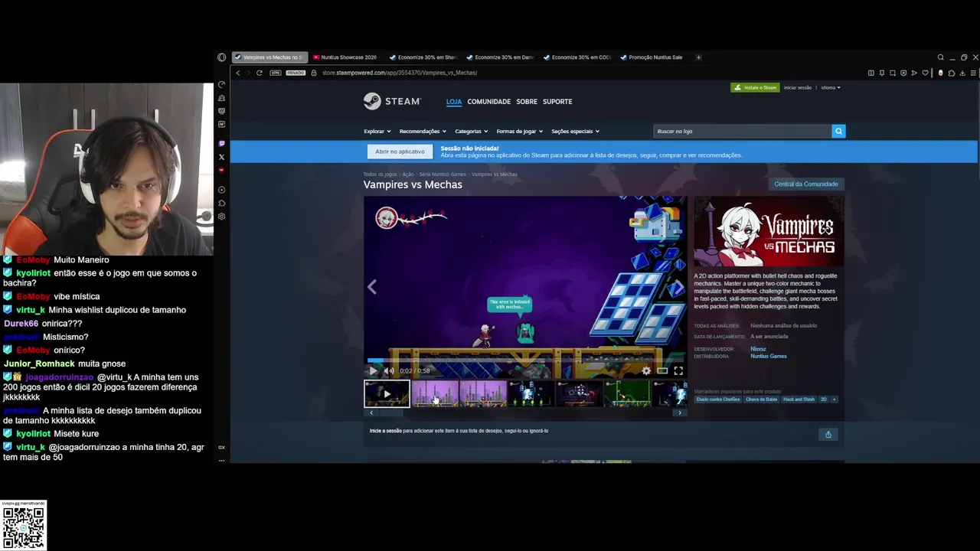
Task: Click the Hack and Slash tag
Action: pyautogui.click(x=799, y=399)
